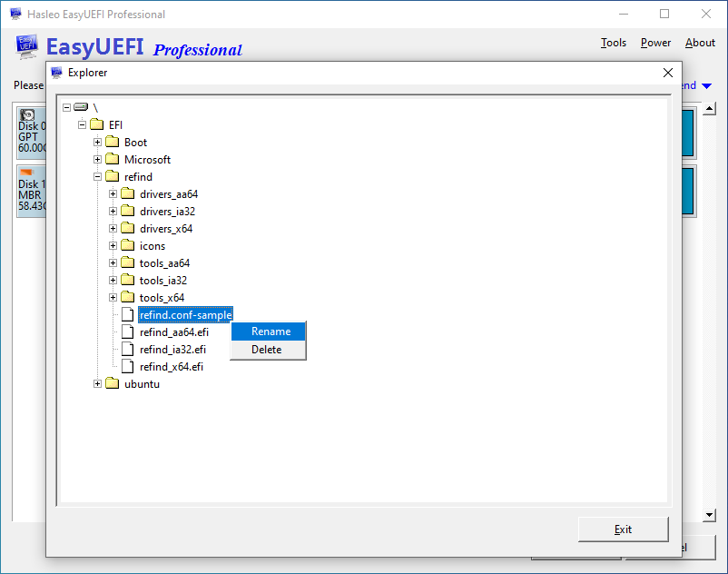Expand the drivers_x64 folder
Screen dimensions: 728x574
113,228
